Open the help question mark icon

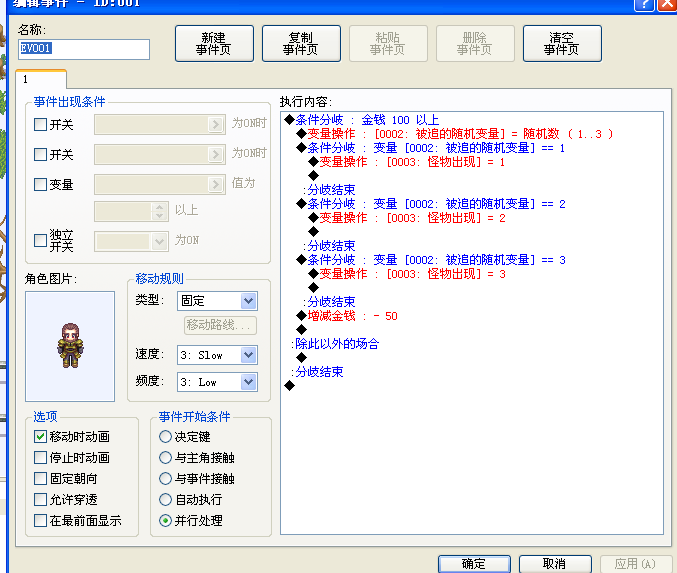pyautogui.click(x=644, y=5)
